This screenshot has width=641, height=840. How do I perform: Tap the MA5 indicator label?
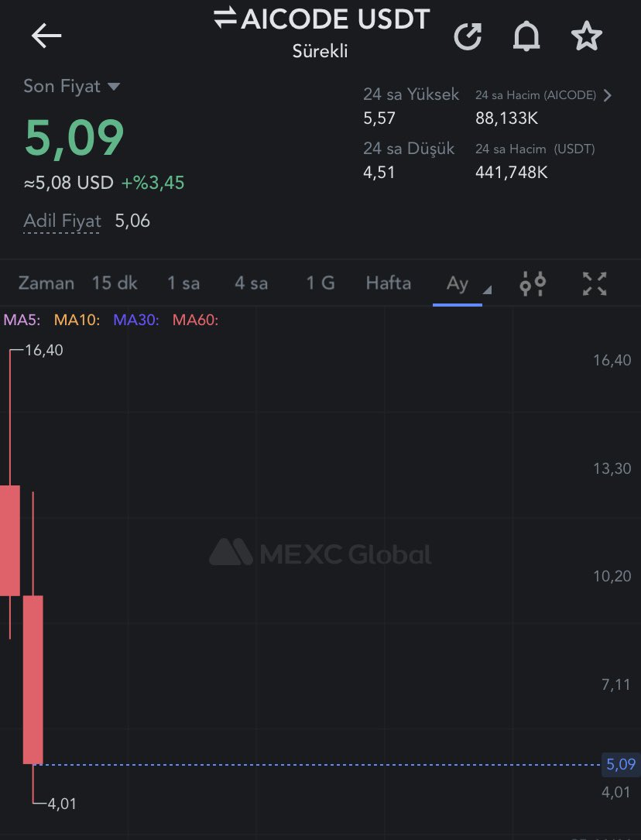22,321
